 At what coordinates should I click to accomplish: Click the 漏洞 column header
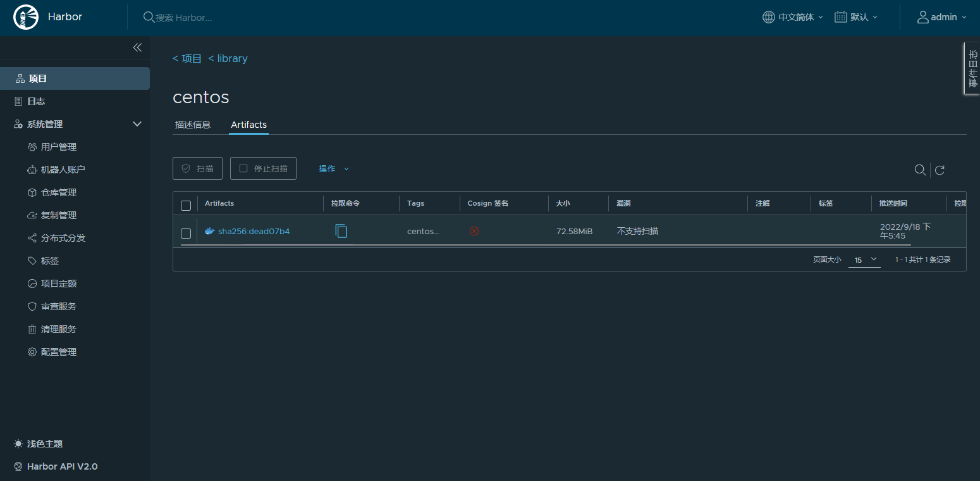(623, 203)
